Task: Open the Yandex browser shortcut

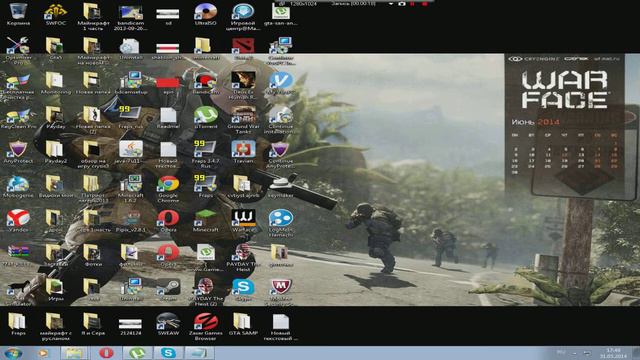Action: point(18,220)
